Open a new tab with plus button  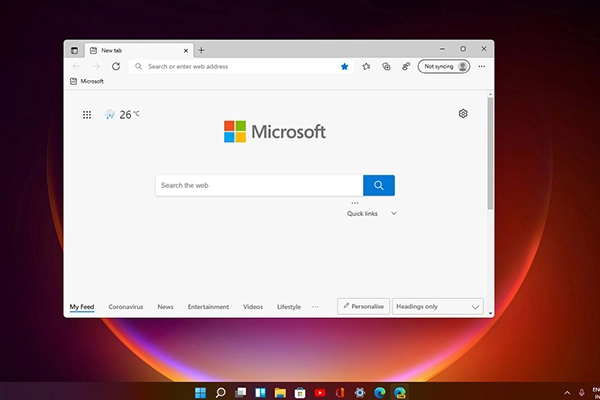(x=201, y=50)
